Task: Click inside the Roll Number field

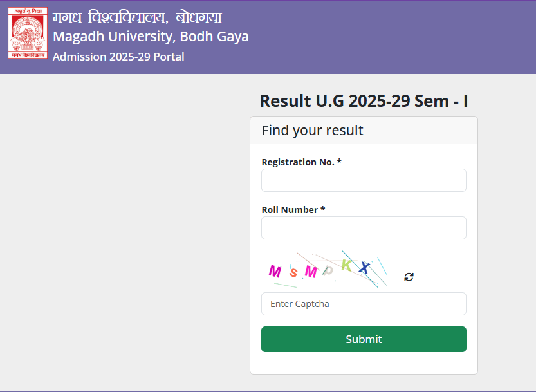Action: [363, 228]
